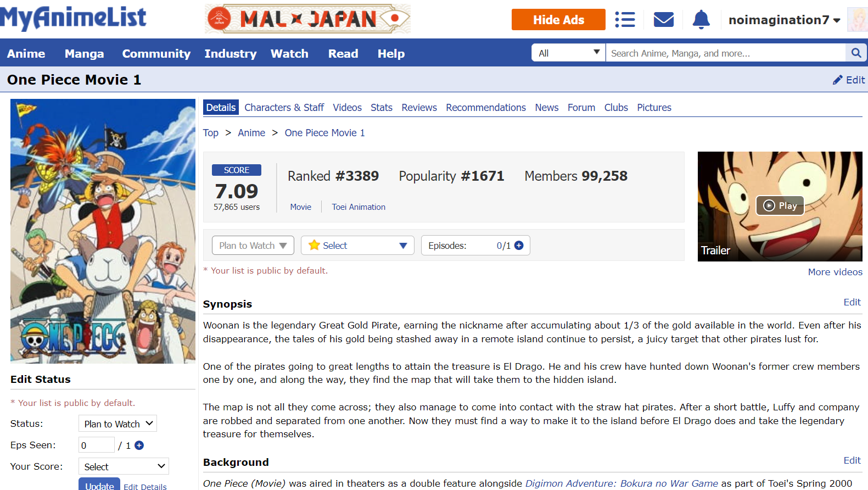This screenshot has width=868, height=490.
Task: Click the search magnifier button
Action: tap(856, 53)
